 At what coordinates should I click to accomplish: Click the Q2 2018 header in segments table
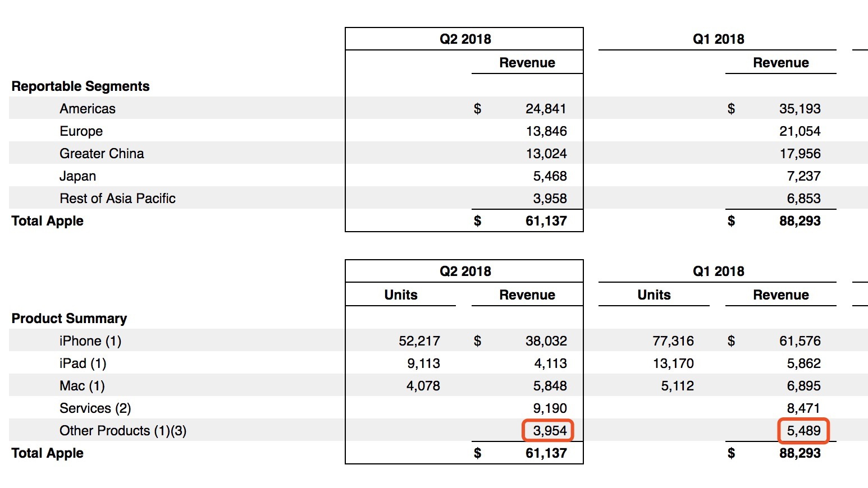(x=465, y=39)
